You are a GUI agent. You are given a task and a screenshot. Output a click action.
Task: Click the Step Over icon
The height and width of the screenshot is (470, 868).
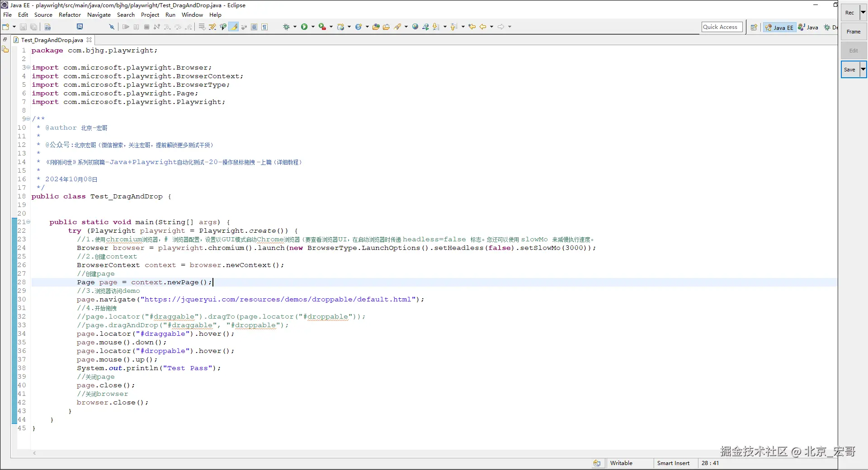coord(178,27)
